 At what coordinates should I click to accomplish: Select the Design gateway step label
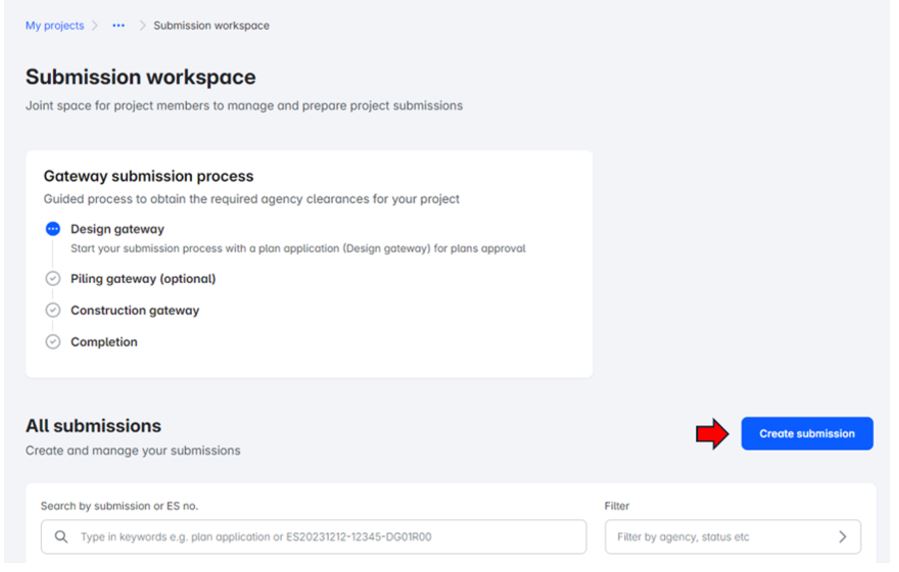[x=117, y=229]
